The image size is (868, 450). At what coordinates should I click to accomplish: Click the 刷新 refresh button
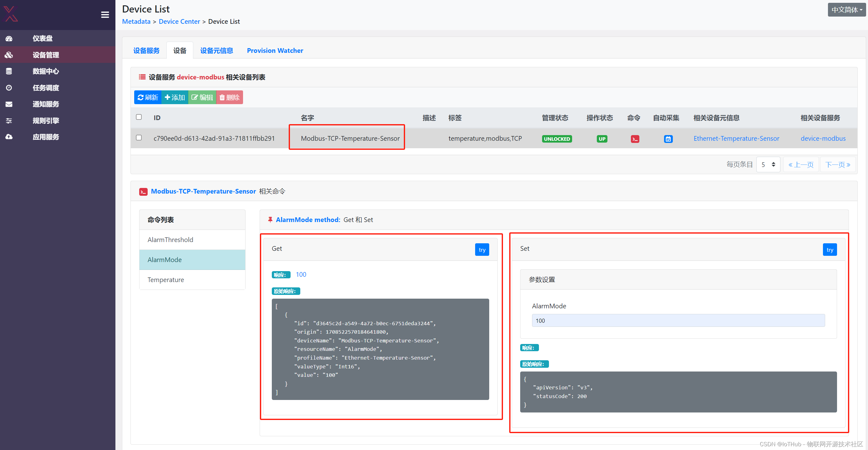(148, 97)
